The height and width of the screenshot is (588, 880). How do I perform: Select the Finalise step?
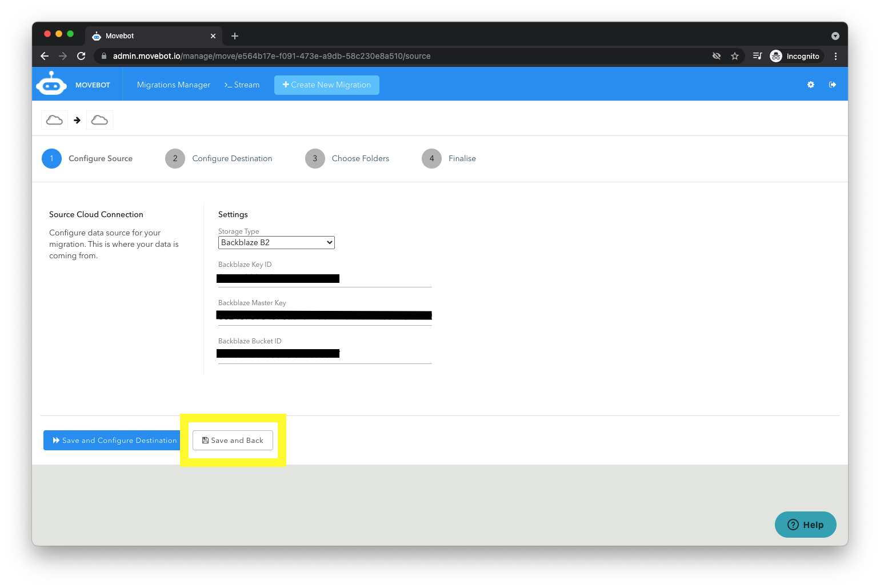(x=449, y=158)
